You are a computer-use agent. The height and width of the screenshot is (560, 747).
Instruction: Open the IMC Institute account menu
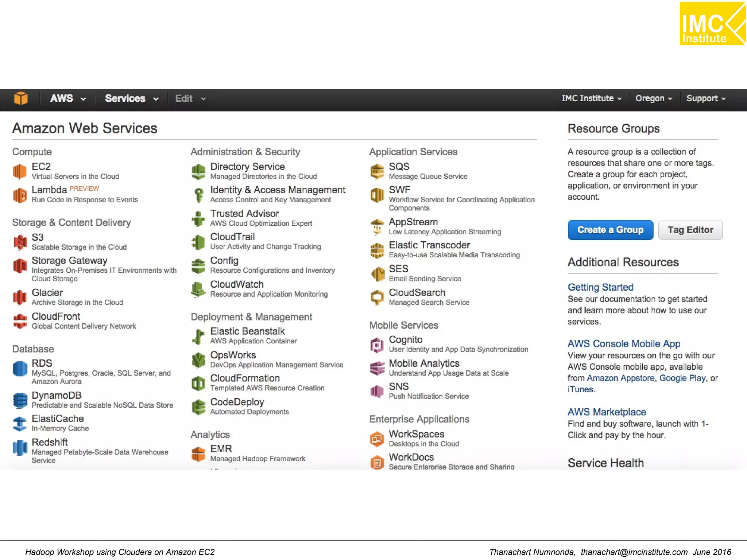pyautogui.click(x=591, y=98)
